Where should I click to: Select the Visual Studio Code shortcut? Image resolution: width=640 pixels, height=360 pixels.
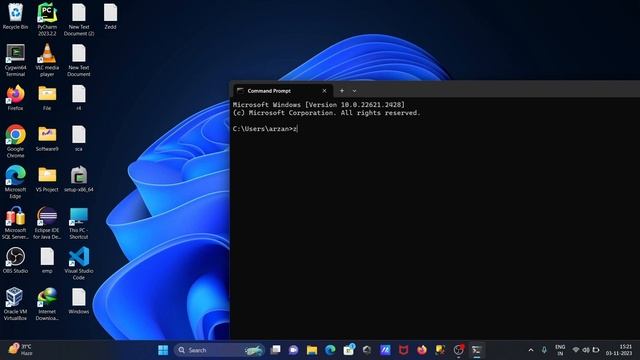[x=79, y=263]
